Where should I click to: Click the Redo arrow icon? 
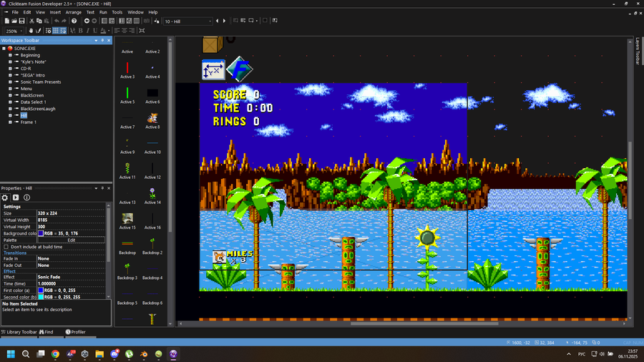coord(64,21)
